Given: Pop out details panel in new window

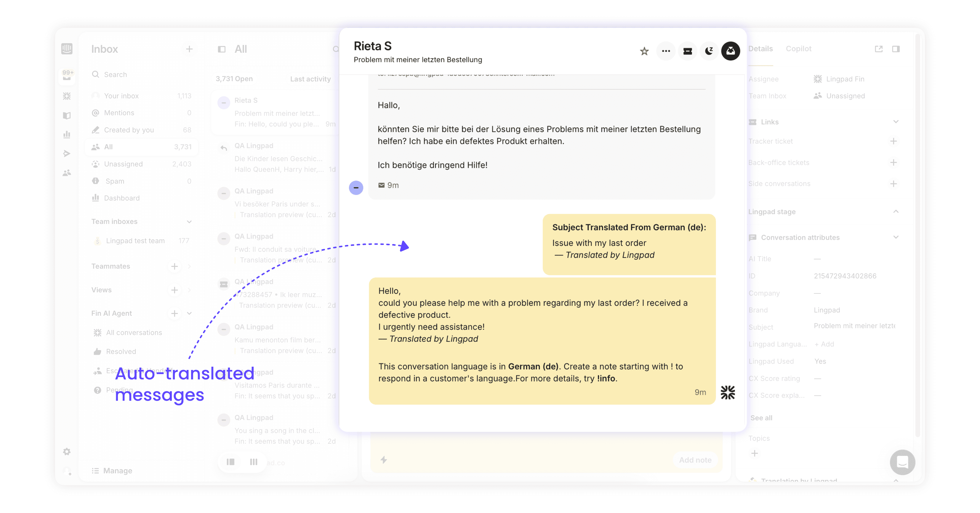Looking at the screenshot, I should tap(878, 49).
